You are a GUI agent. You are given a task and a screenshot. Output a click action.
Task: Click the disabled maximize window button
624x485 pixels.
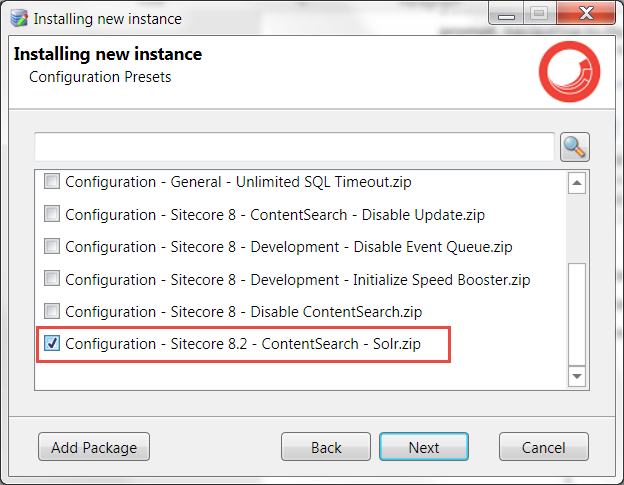[x=540, y=14]
